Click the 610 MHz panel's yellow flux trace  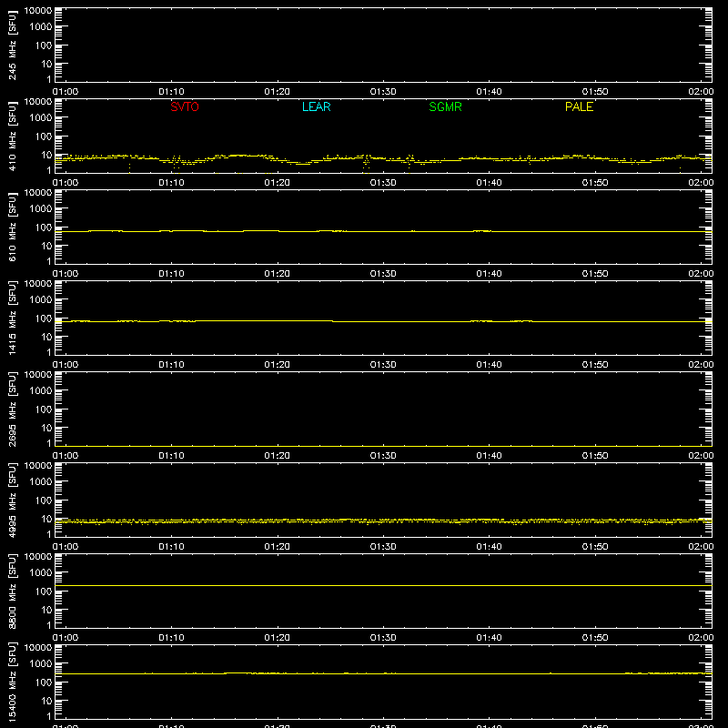click(383, 231)
